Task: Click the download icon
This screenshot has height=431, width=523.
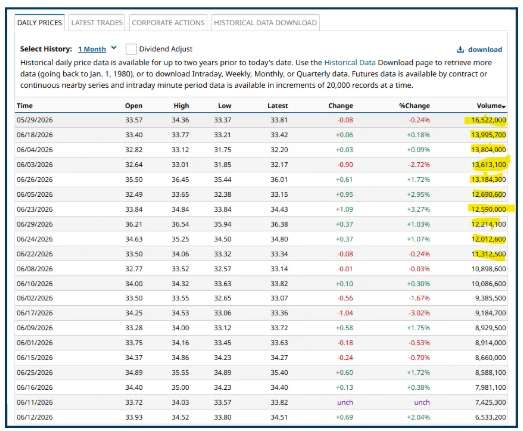Action: tap(460, 49)
